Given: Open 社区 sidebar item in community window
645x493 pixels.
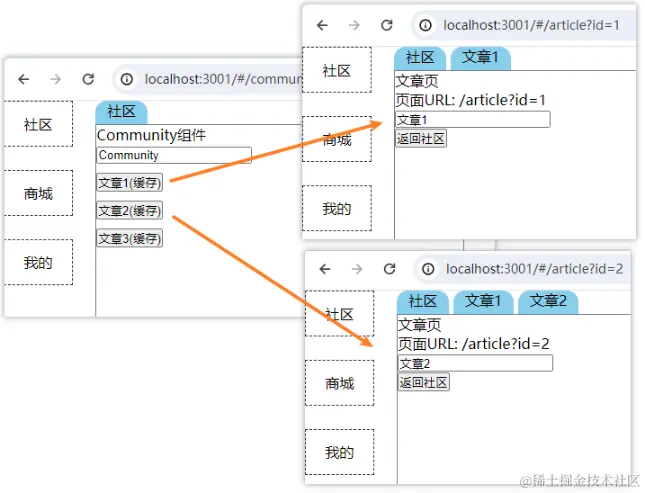Looking at the screenshot, I should [38, 124].
